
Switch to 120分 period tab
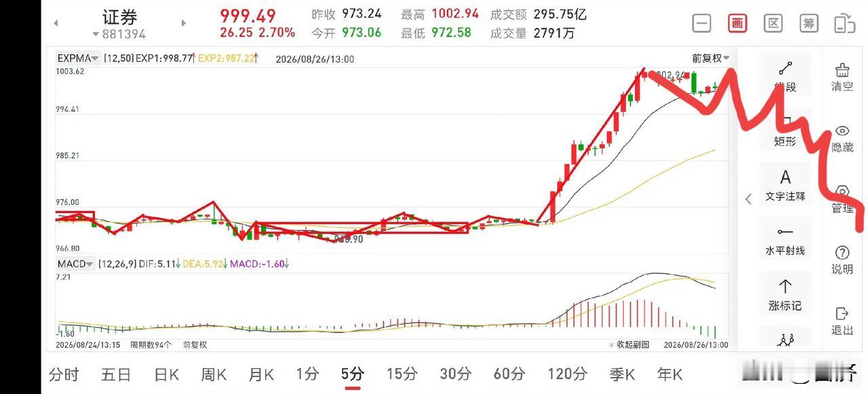(568, 374)
